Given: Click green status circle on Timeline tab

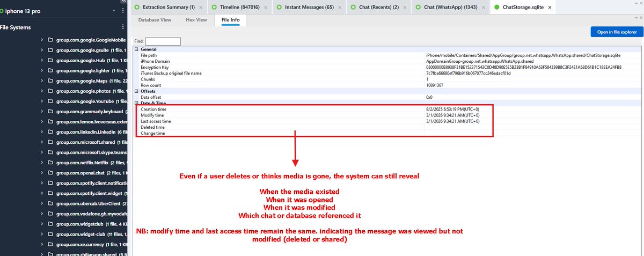Looking at the screenshot, I should 214,7.
